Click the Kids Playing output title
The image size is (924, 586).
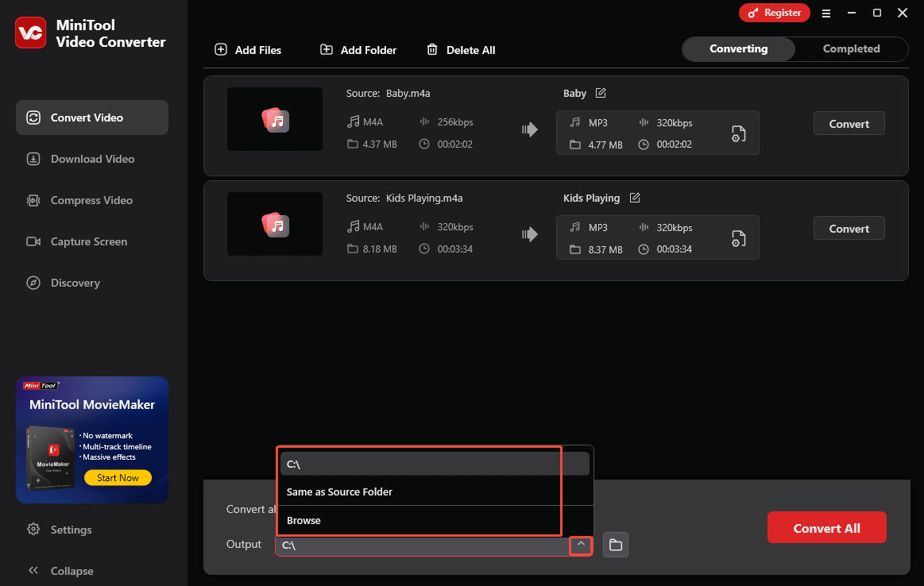pyautogui.click(x=591, y=198)
